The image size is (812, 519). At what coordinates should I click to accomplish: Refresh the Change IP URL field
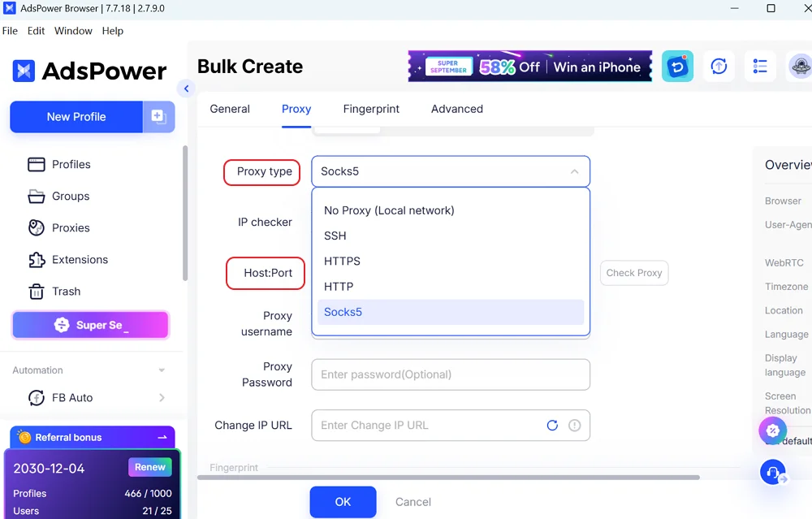552,426
